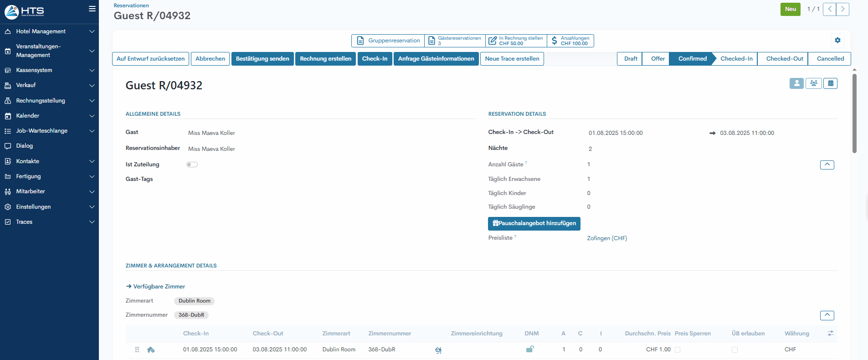Image resolution: width=868 pixels, height=360 pixels.
Task: Select the group guests view icon
Action: [x=813, y=83]
